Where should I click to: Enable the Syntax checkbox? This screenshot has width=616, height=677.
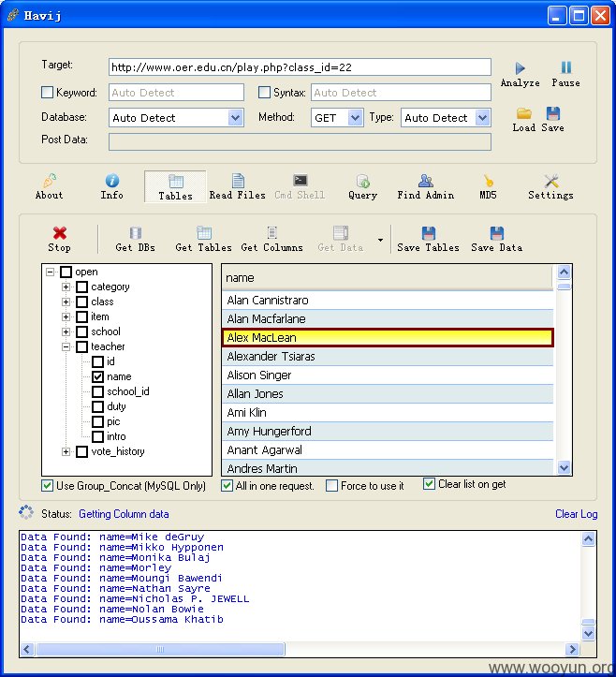(264, 93)
